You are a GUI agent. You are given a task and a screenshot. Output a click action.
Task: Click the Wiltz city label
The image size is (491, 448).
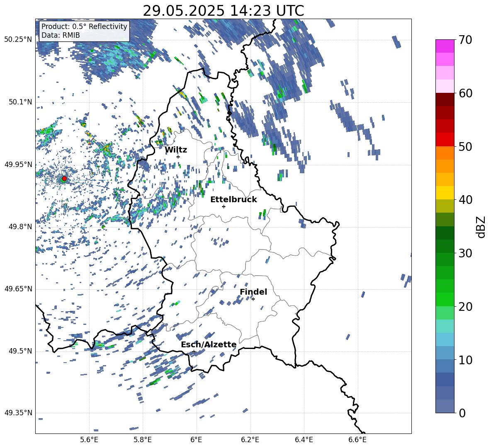coord(176,150)
